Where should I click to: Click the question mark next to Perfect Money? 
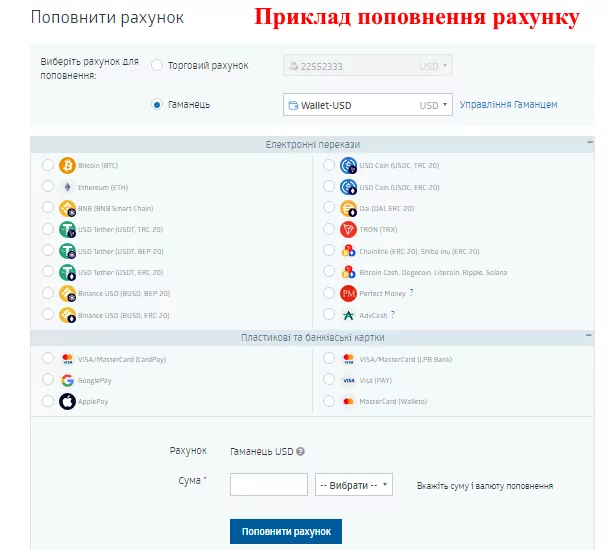coord(411,292)
